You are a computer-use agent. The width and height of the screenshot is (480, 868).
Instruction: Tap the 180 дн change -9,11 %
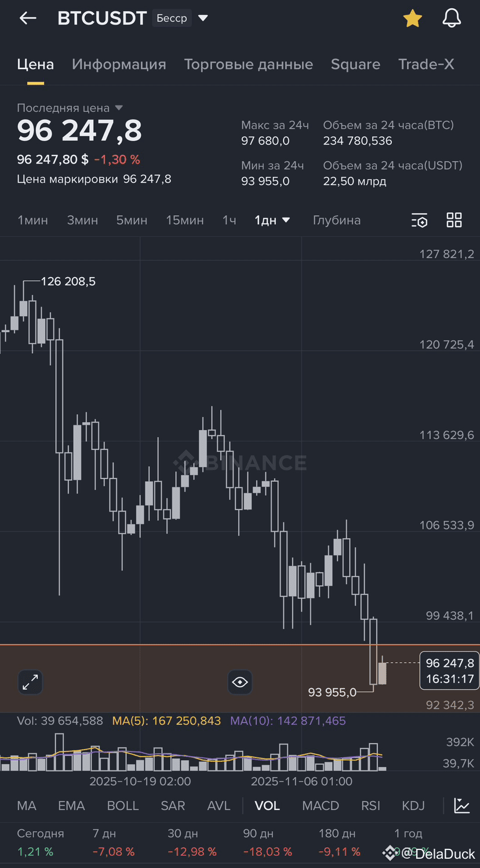coord(340,852)
